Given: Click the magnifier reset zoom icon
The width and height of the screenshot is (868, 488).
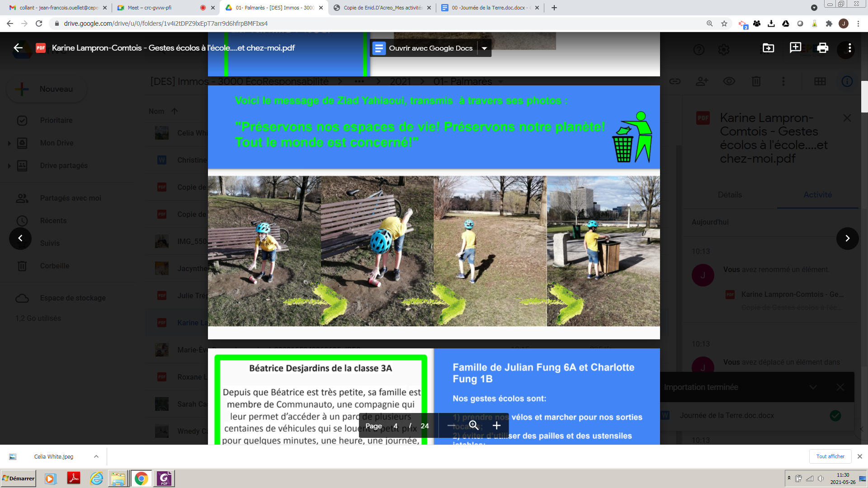Looking at the screenshot, I should click(473, 426).
